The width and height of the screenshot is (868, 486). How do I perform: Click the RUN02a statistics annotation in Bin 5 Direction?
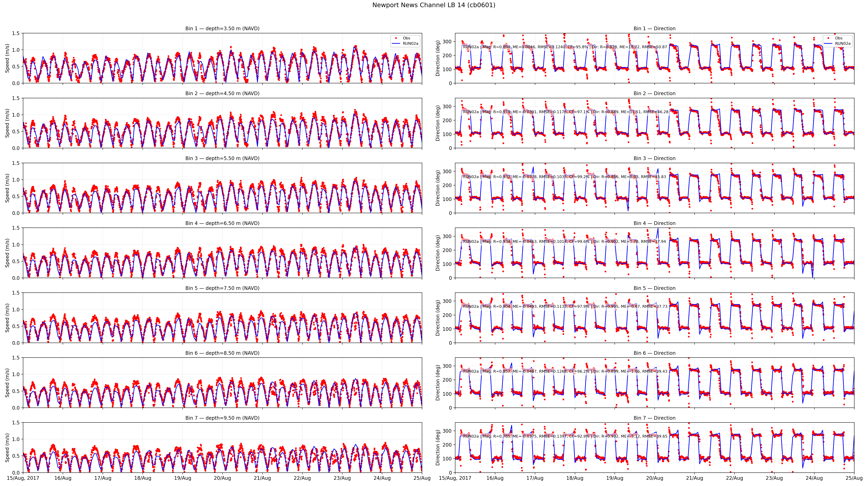click(x=565, y=307)
